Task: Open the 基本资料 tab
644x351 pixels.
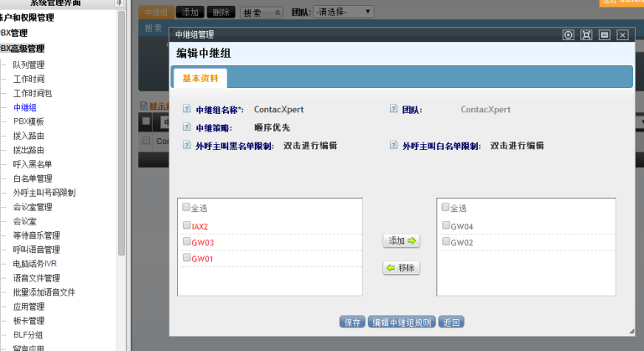Action: pos(200,78)
